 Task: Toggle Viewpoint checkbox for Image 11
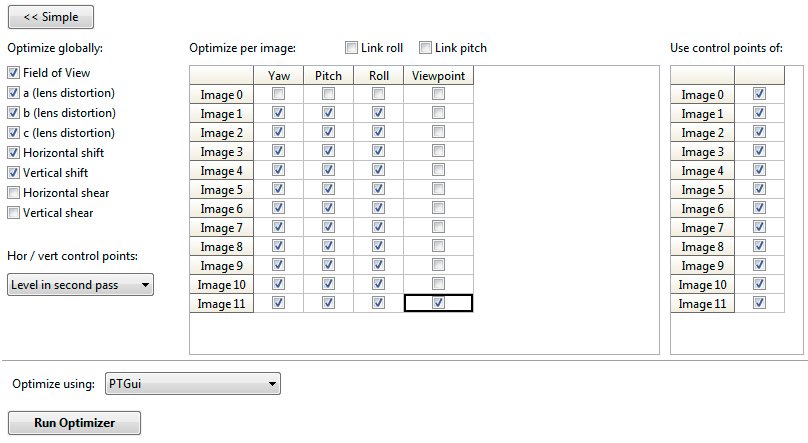[x=438, y=304]
